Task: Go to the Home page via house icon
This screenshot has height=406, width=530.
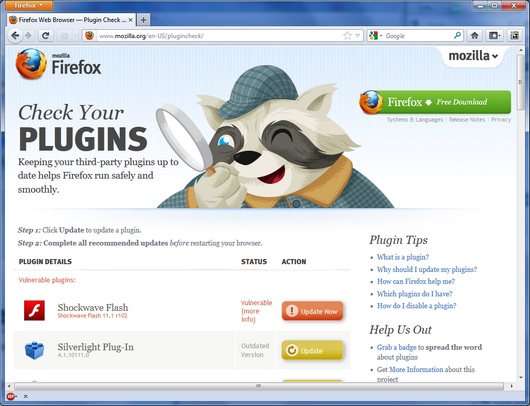Action: (x=475, y=35)
